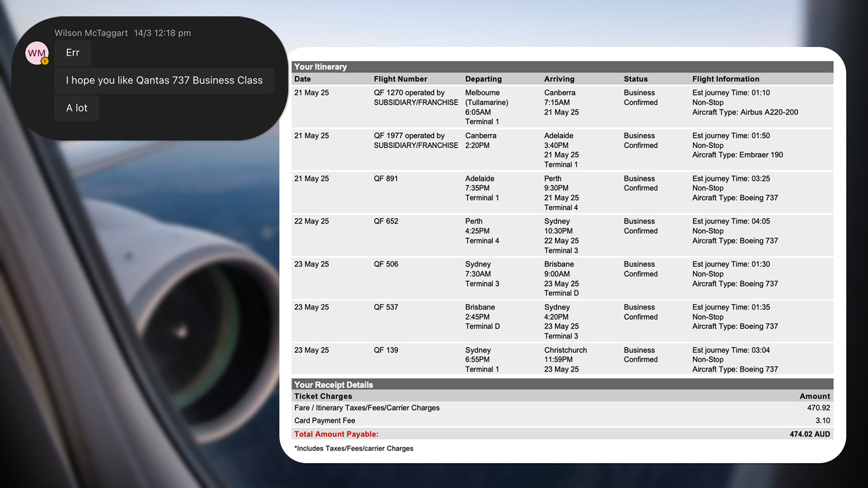The width and height of the screenshot is (868, 488).
Task: Click flight number QF 139
Action: pyautogui.click(x=386, y=350)
